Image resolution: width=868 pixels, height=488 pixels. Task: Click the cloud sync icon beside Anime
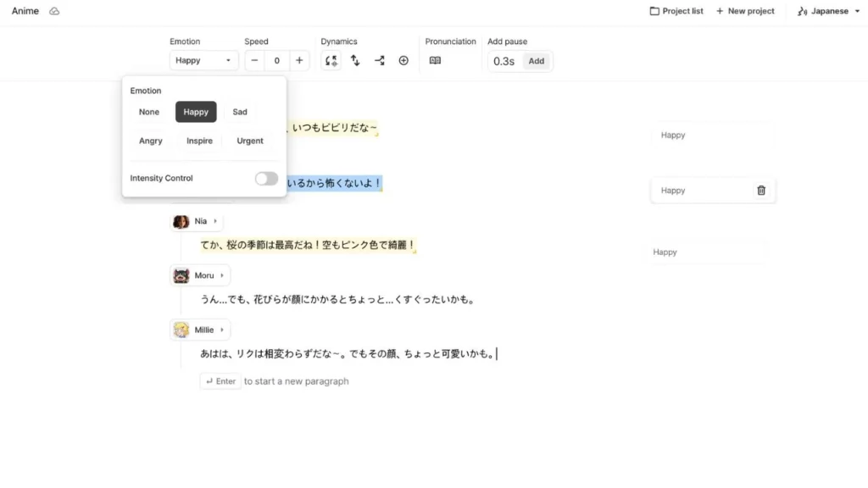[x=54, y=11]
